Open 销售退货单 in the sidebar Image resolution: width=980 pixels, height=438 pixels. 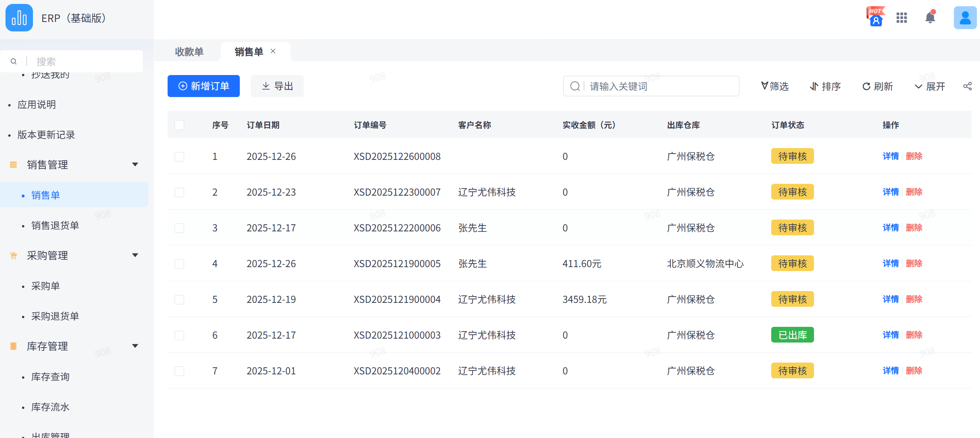click(x=55, y=225)
